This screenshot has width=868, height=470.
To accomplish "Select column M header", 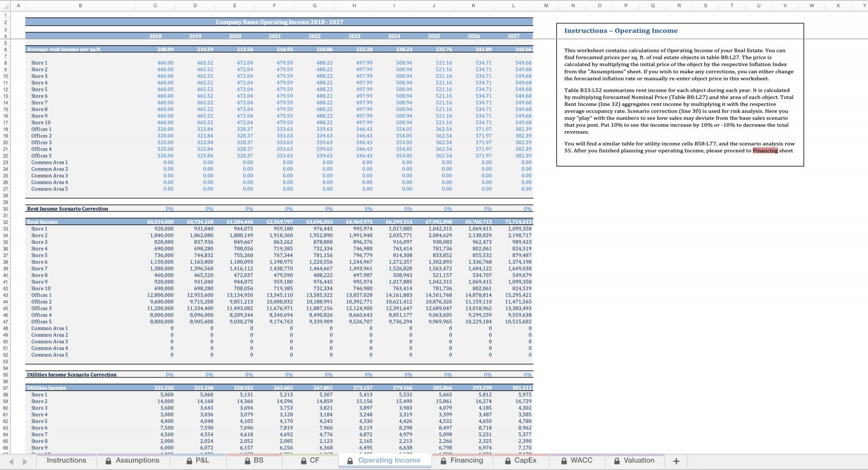I will coord(546,5).
